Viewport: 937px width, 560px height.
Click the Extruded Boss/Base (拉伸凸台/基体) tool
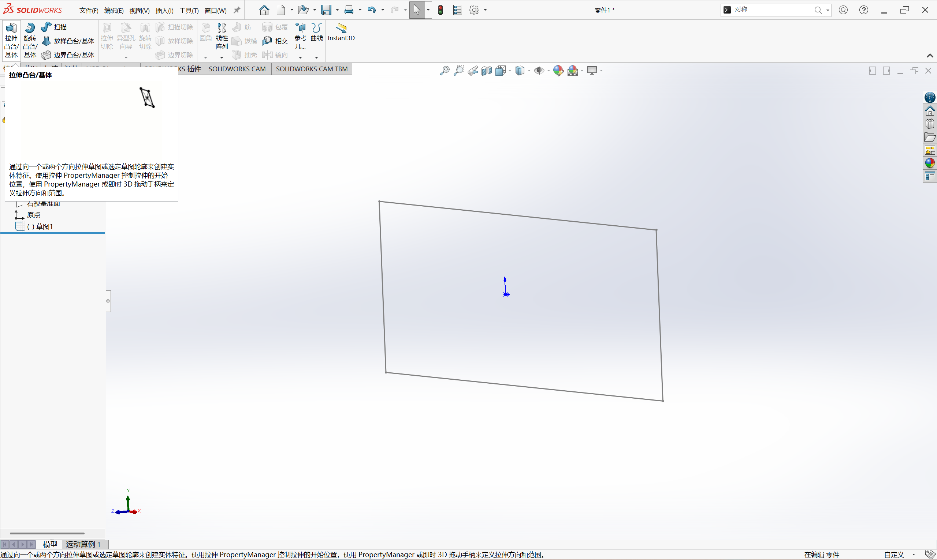tap(11, 40)
